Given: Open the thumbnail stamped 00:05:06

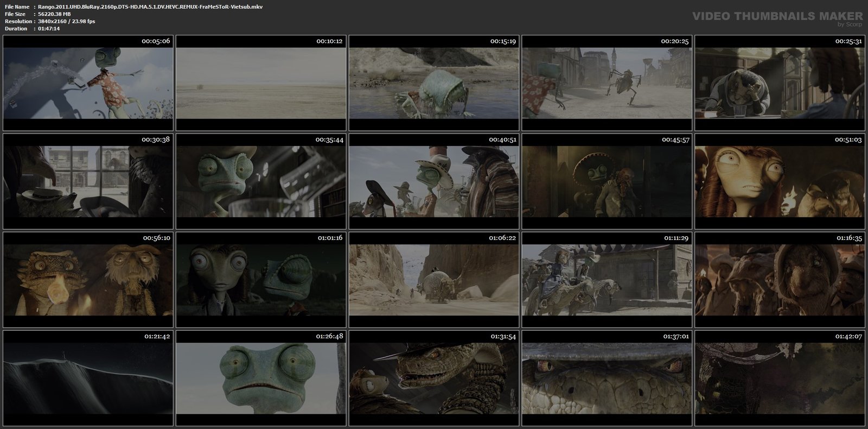Looking at the screenshot, I should coord(88,83).
